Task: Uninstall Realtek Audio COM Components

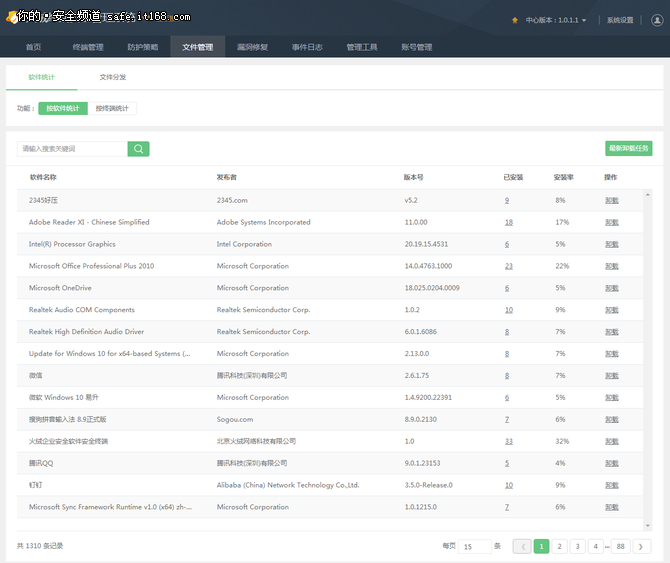Action: click(x=612, y=310)
